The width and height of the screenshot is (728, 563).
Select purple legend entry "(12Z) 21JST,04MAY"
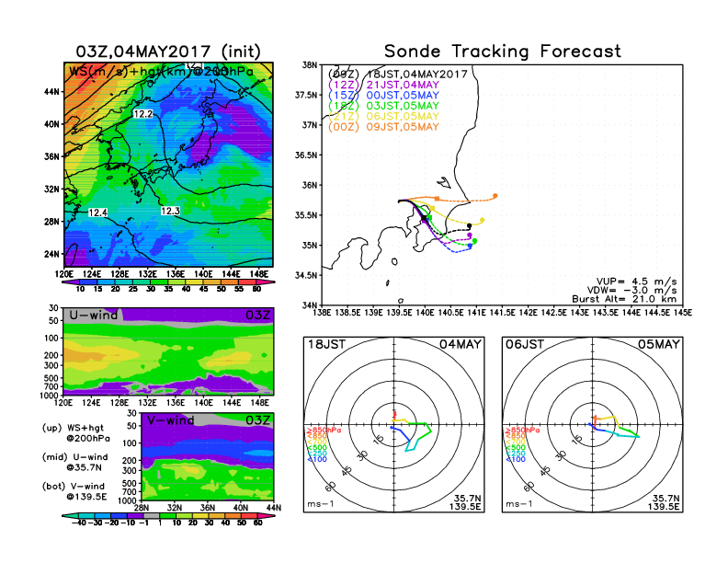383,85
